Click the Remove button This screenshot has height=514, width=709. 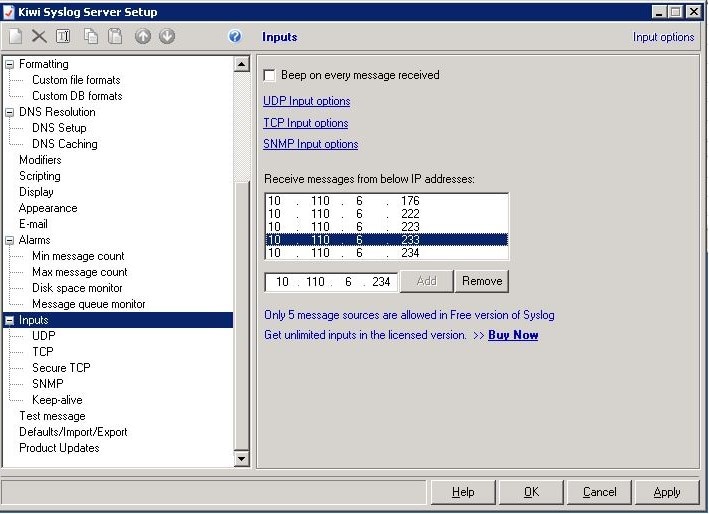coord(482,281)
